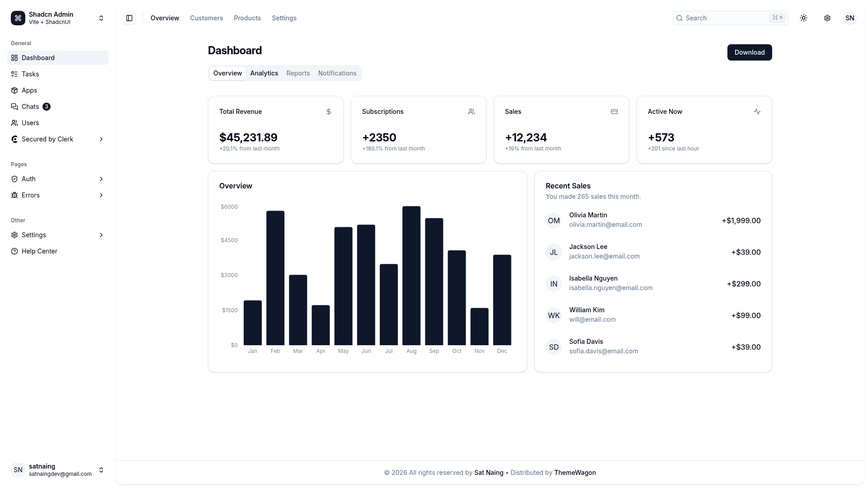Screen dimensions: 868x488
Task: Open the config gear icon in header
Action: point(827,18)
